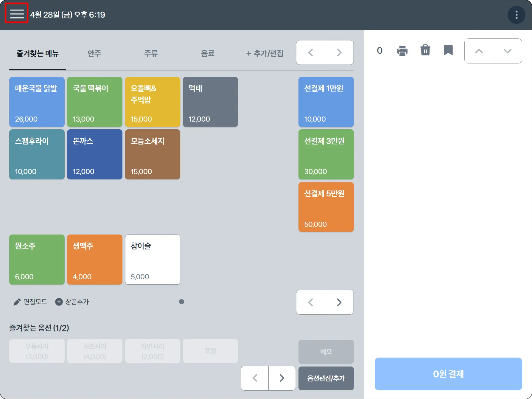Switch to the 안주 tab
The width and height of the screenshot is (532, 399).
pos(94,54)
